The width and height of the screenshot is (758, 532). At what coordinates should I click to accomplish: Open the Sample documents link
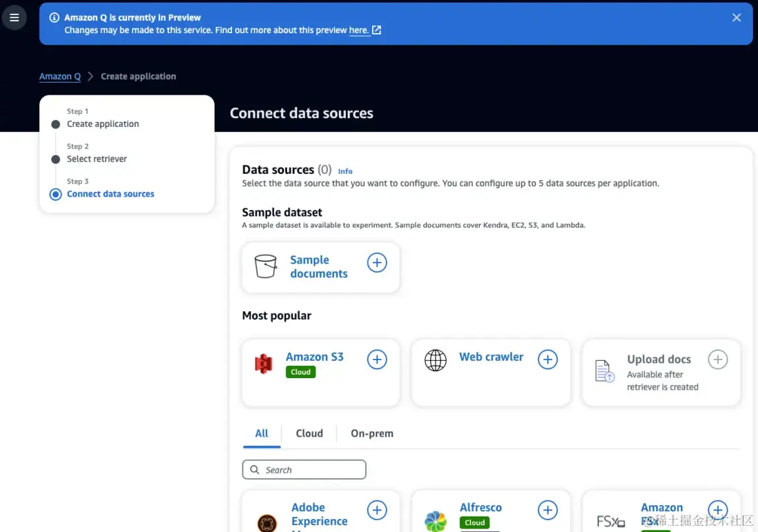(x=318, y=267)
